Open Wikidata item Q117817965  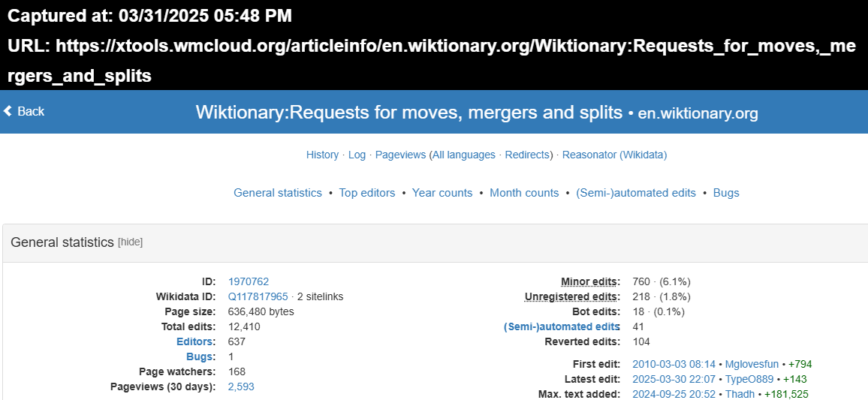[x=258, y=296]
